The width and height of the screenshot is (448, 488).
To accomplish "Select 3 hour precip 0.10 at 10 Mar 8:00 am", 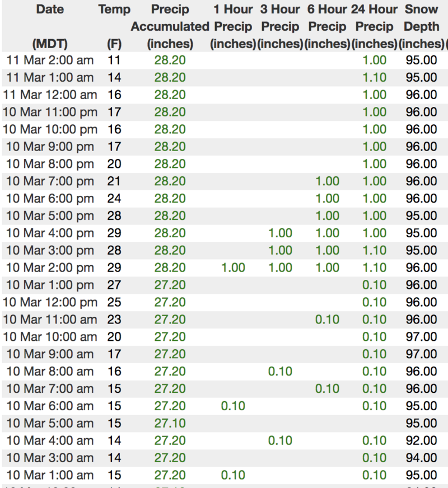I will (280, 372).
